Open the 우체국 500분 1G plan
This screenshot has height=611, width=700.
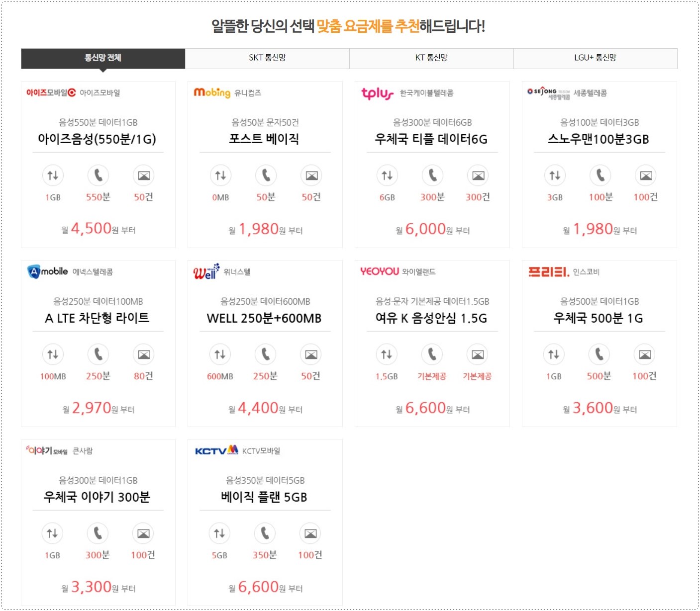click(x=599, y=318)
